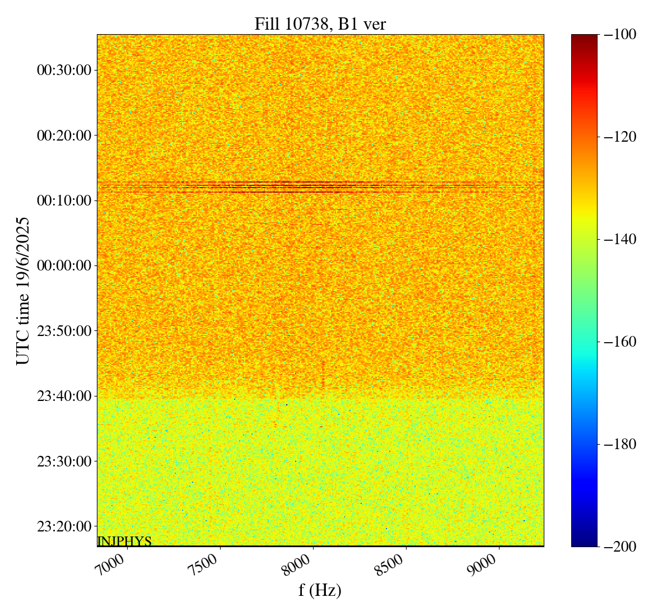The width and height of the screenshot is (672, 616).
Task: Pick the 00:00:00 time tick label
Action: coord(64,265)
